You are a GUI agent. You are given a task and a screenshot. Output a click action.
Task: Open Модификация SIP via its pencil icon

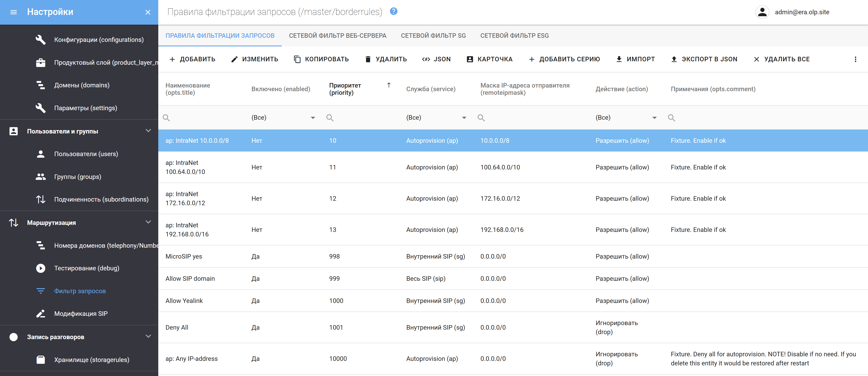[x=40, y=314]
